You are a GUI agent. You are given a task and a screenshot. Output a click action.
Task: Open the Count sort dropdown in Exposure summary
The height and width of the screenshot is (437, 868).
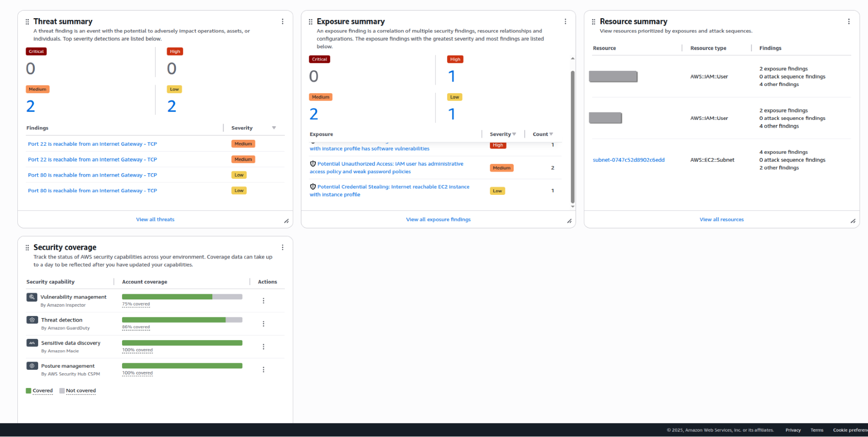(x=551, y=134)
